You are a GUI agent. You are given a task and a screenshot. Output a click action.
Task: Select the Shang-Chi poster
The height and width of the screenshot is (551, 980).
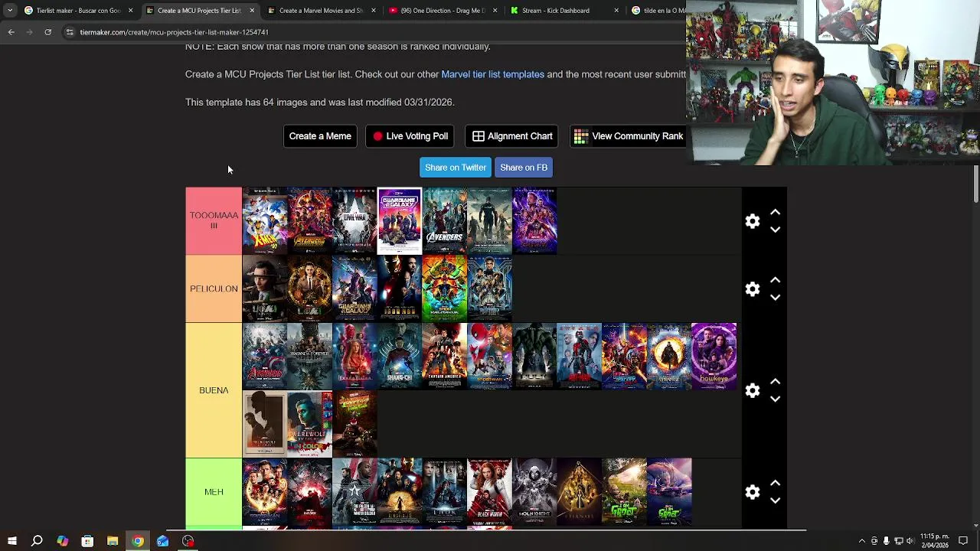click(400, 356)
